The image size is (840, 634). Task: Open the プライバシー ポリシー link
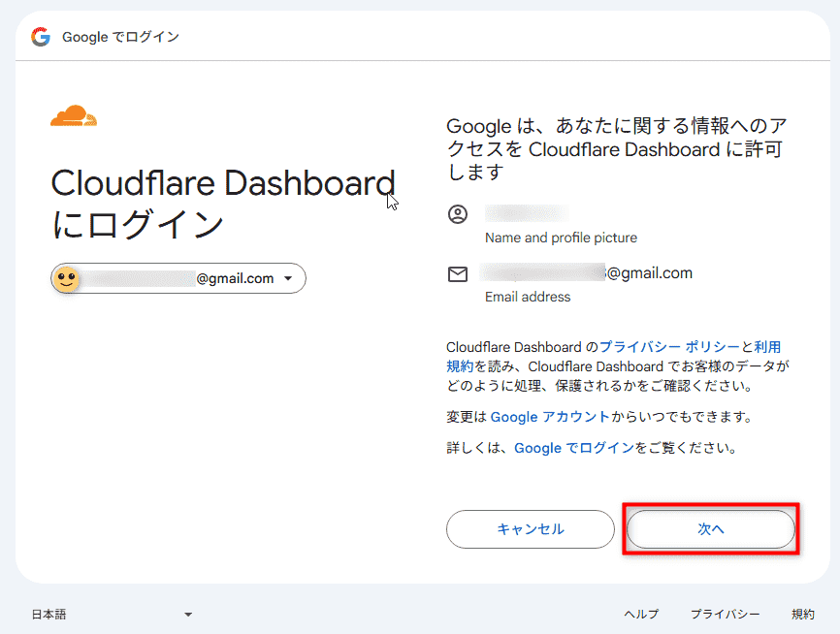tap(669, 346)
